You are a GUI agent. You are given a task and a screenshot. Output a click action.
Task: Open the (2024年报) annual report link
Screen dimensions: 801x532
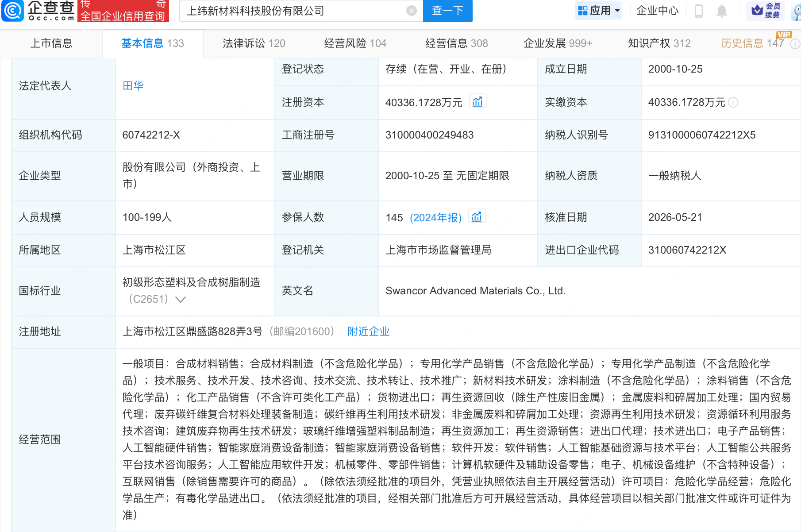click(436, 218)
